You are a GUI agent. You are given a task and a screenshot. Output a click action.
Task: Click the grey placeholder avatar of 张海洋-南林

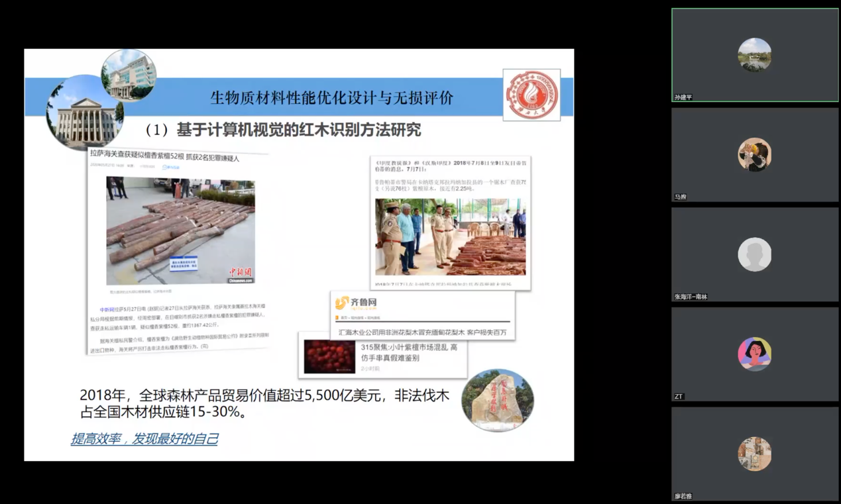[755, 254]
